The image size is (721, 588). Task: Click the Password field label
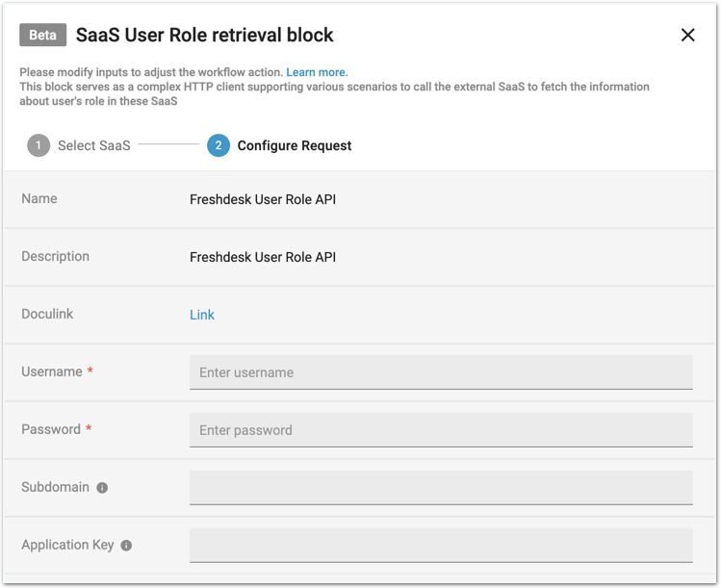[51, 429]
